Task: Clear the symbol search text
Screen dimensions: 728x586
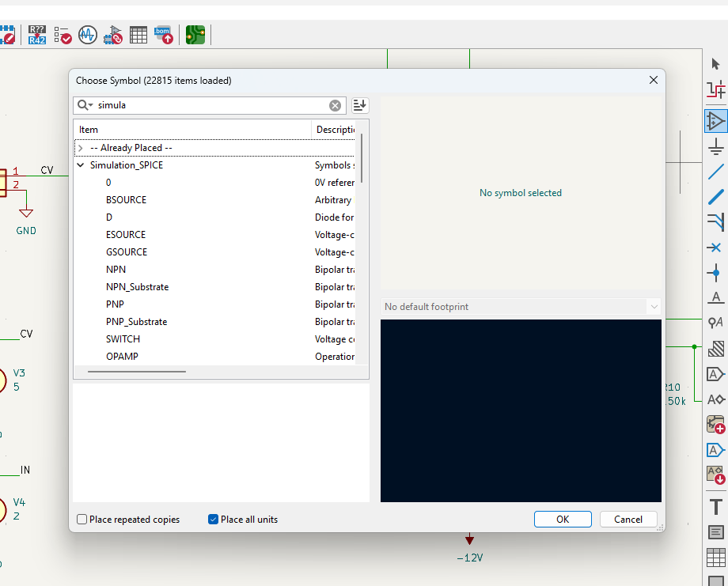Action: pos(335,105)
